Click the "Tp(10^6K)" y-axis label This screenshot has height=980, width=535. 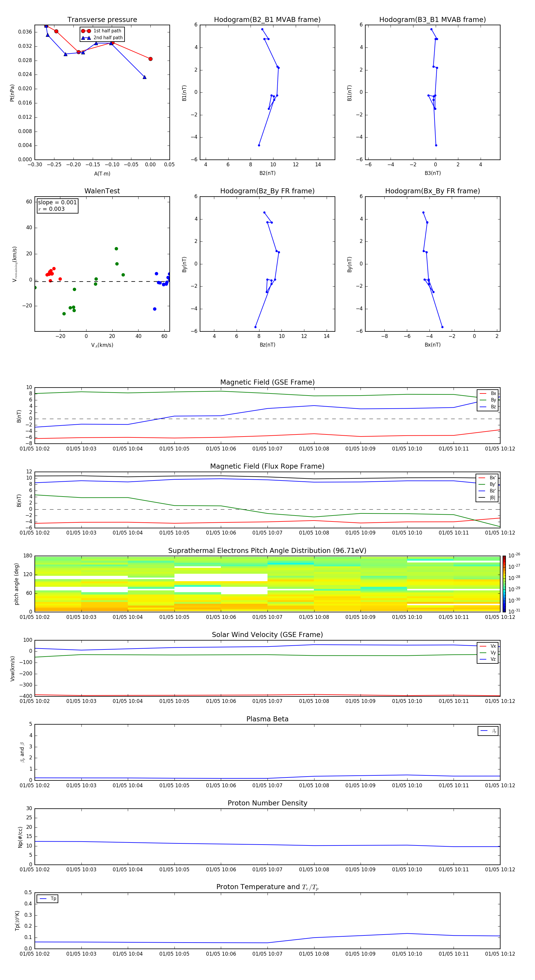17,921
